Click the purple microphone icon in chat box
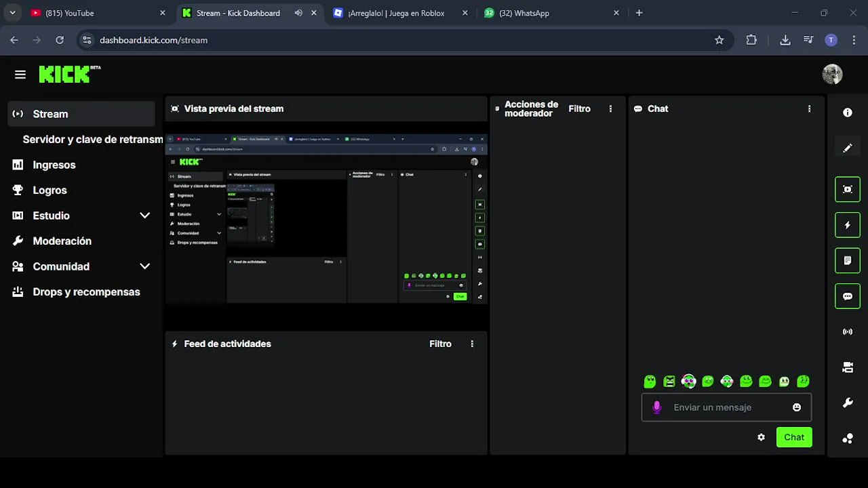Viewport: 868px width, 488px height. click(x=656, y=407)
